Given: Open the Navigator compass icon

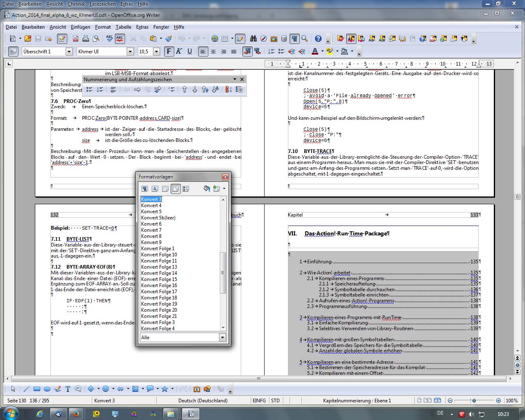Looking at the screenshot, I should click(264, 39).
